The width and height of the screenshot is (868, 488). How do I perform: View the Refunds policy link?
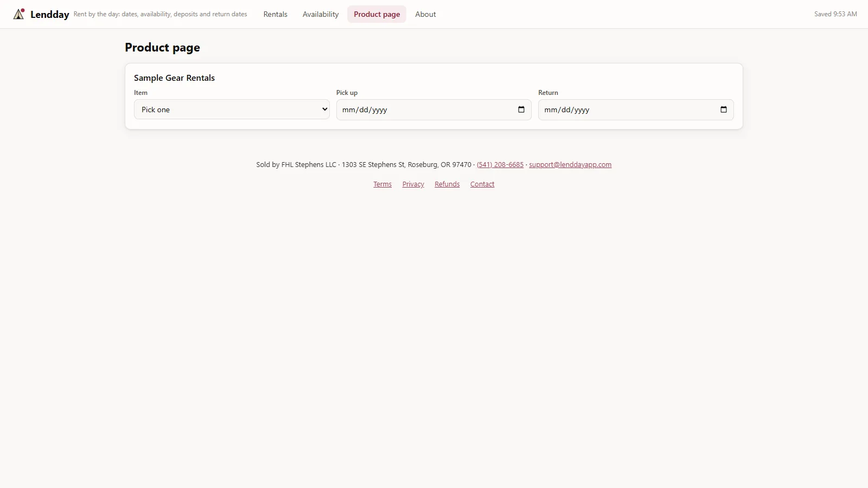click(x=447, y=184)
